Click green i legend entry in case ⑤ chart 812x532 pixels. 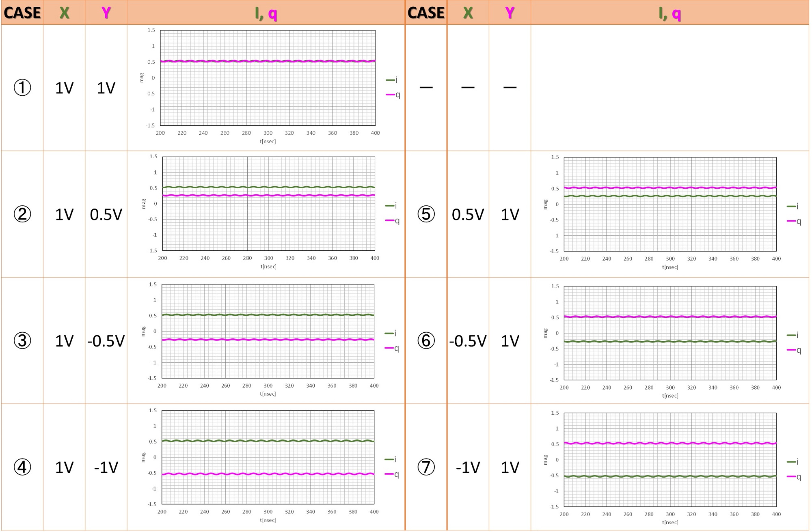(793, 206)
